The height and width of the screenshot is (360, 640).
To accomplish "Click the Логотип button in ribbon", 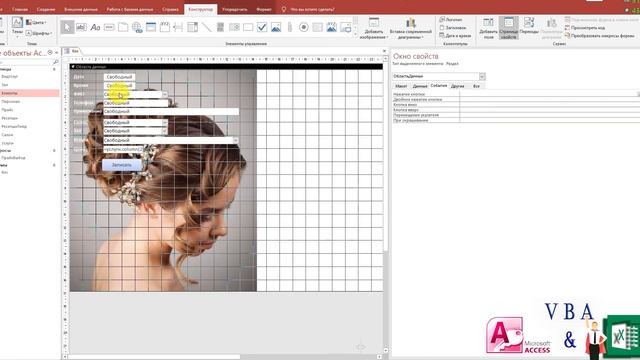I will pos(451,19).
